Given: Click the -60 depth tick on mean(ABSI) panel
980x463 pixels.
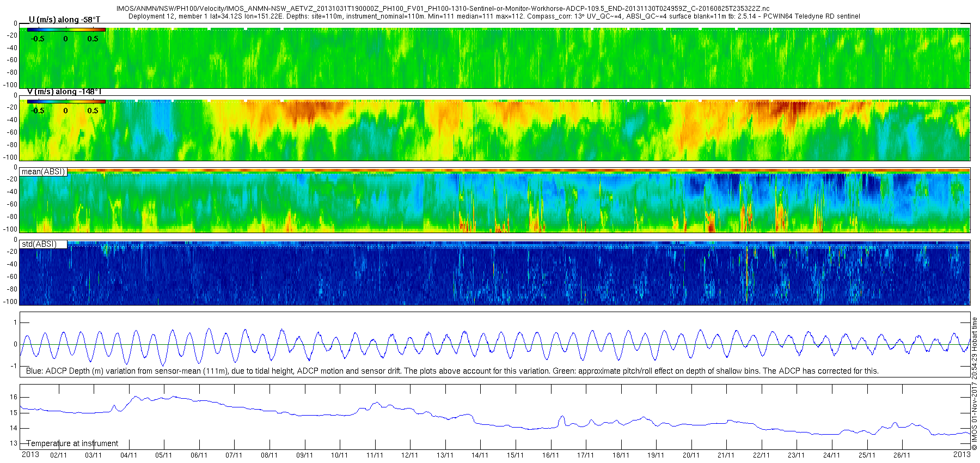Looking at the screenshot, I should tap(12, 205).
